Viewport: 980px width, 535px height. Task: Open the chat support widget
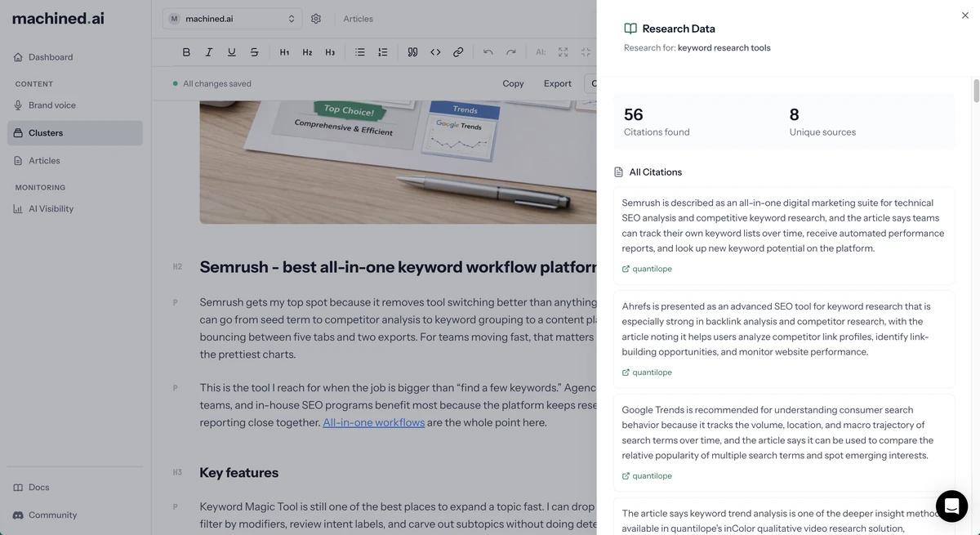click(x=951, y=507)
